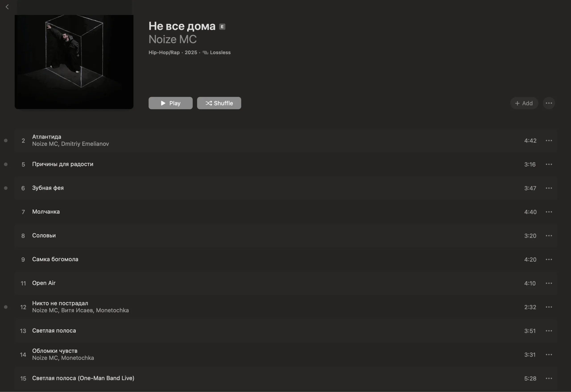The width and height of the screenshot is (571, 392).
Task: Open more options for Молчанка track
Action: point(549,212)
